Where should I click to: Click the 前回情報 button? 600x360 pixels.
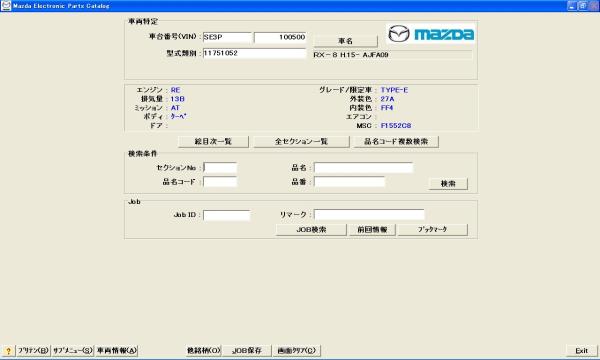point(372,230)
